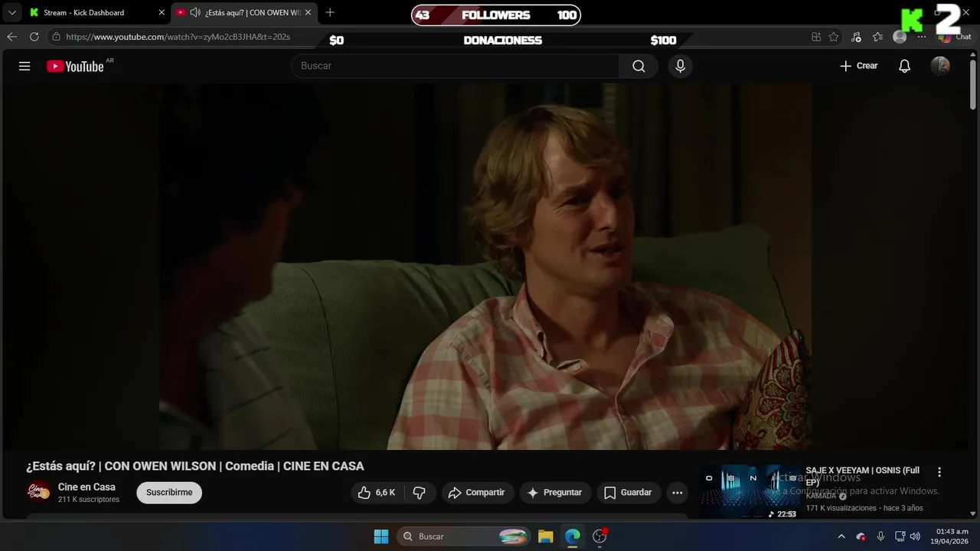Start voice search with microphone icon
The image size is (980, 551).
pyautogui.click(x=680, y=66)
